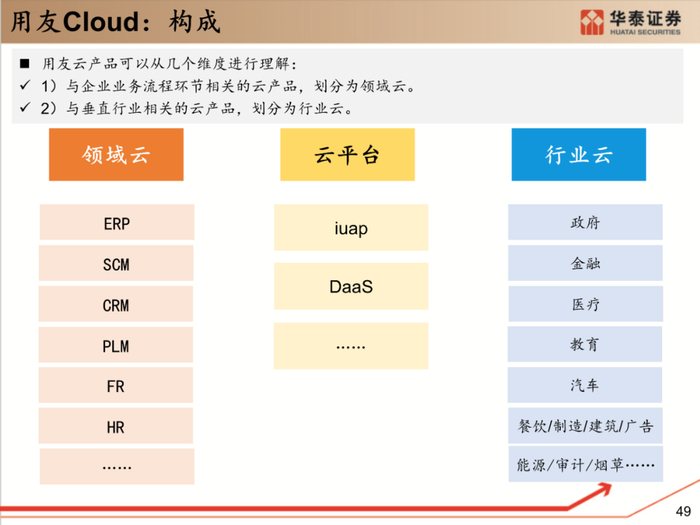Click the 餐饮/制造/建筑/广告 box
This screenshot has height=525, width=700.
[x=585, y=425]
